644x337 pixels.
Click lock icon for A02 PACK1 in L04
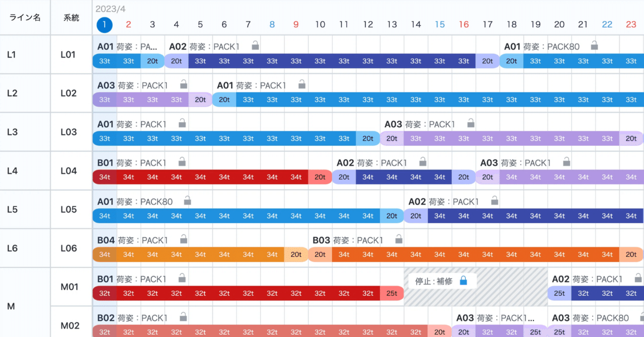pos(423,162)
